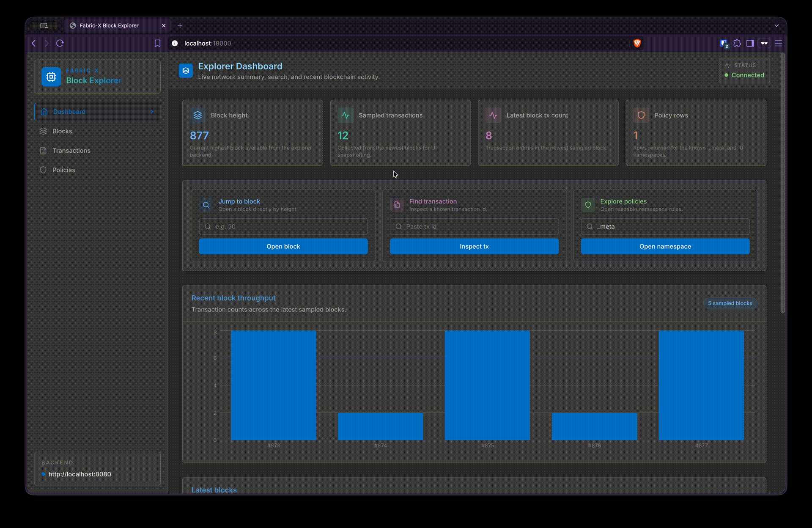Click the bar for block #873
Viewport: 812px width, 528px height.
click(273, 385)
